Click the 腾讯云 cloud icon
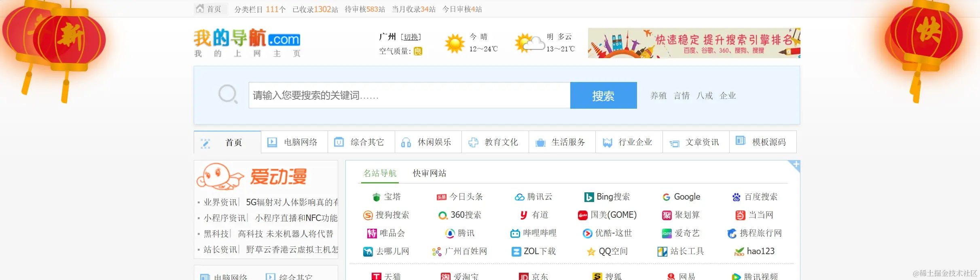Screen dimensions: 980x280 [x=519, y=197]
